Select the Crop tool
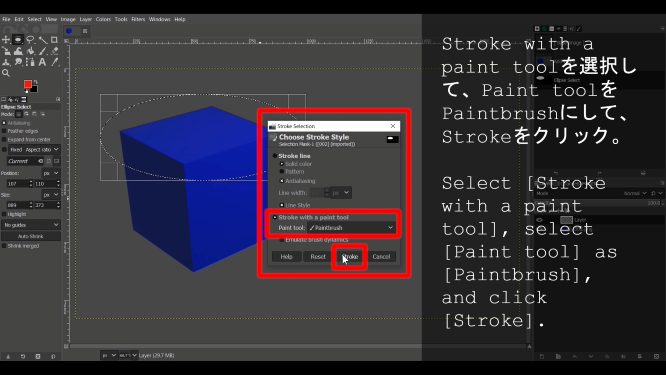The height and width of the screenshot is (375, 666). [x=54, y=40]
